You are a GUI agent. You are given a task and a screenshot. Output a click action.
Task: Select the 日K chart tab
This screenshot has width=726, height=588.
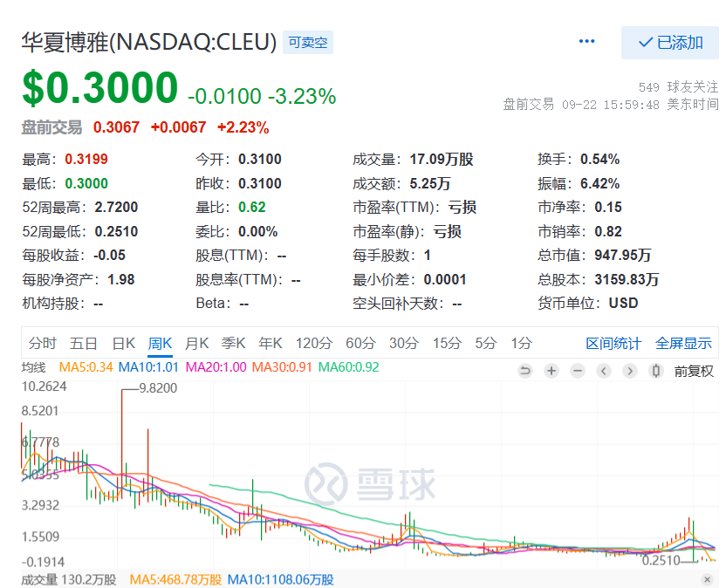(x=123, y=343)
